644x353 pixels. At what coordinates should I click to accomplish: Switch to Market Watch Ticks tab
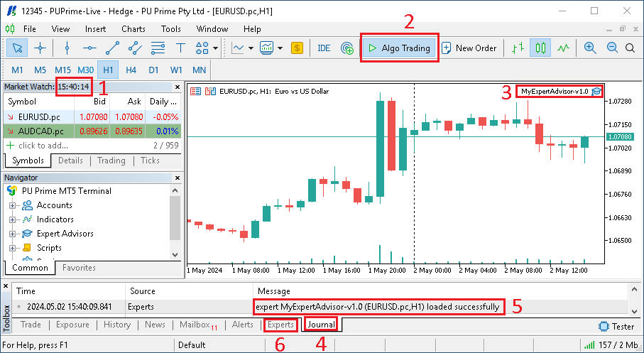tap(150, 161)
